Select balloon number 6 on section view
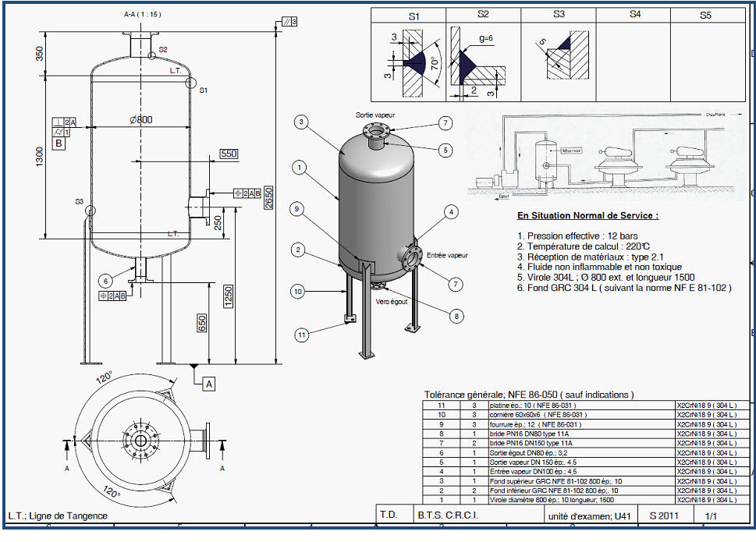756x542 pixels. click(x=105, y=281)
